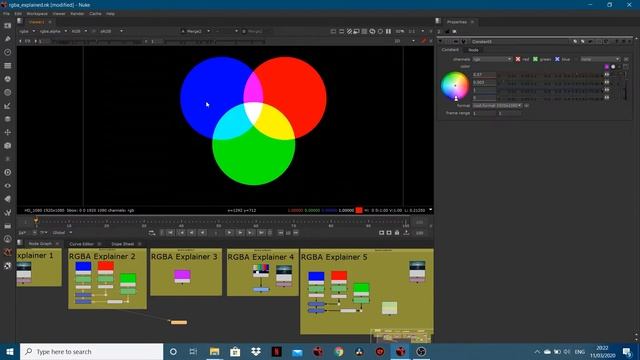The image size is (640, 360).
Task: Click the orange Viewer node in node graph
Action: [x=179, y=322]
